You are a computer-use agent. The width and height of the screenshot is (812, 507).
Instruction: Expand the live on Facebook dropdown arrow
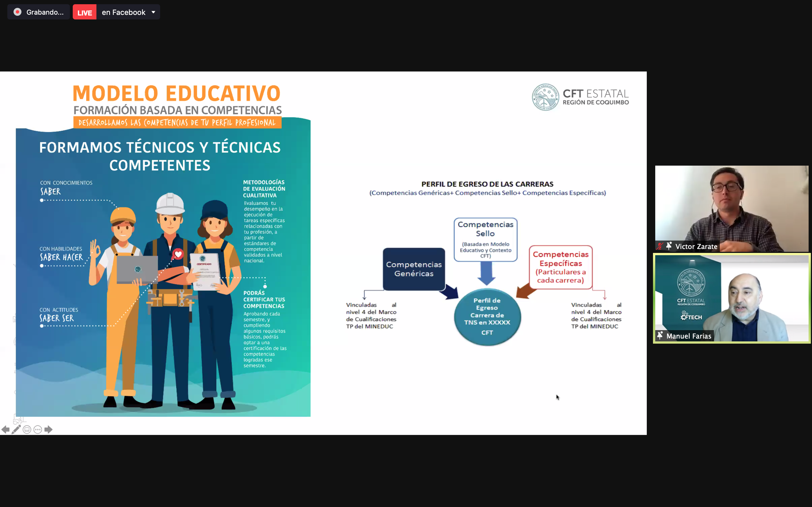[x=153, y=12]
